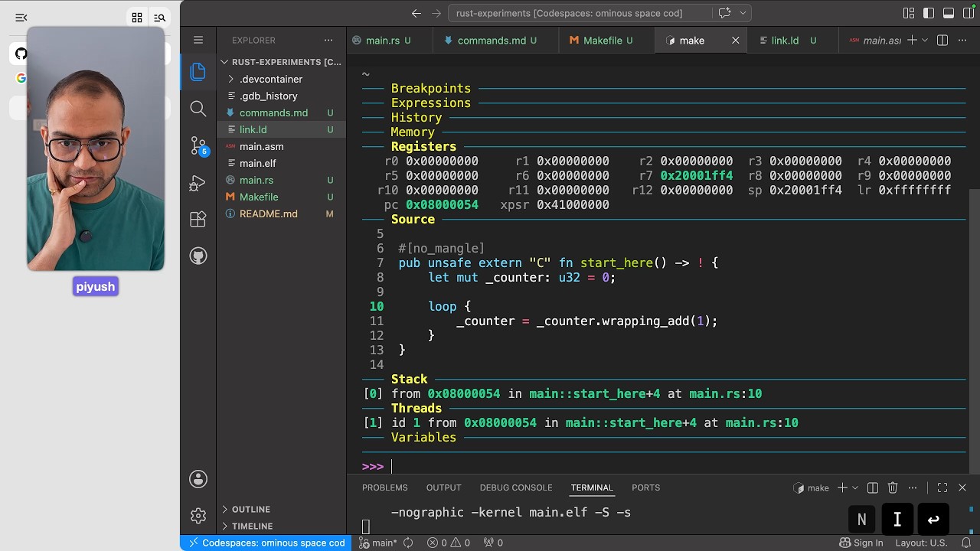This screenshot has width=980, height=551.
Task: Maximize the terminal panel size
Action: (x=942, y=487)
